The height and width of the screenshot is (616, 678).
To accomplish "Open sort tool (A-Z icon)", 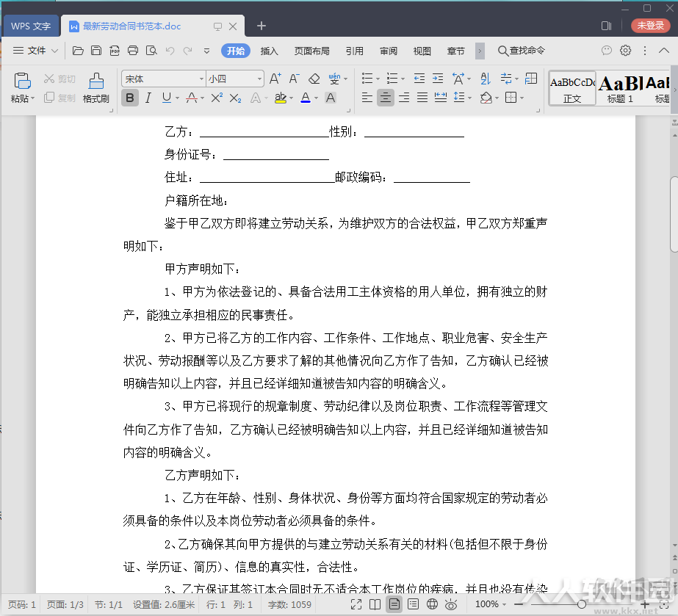I will pyautogui.click(x=486, y=79).
